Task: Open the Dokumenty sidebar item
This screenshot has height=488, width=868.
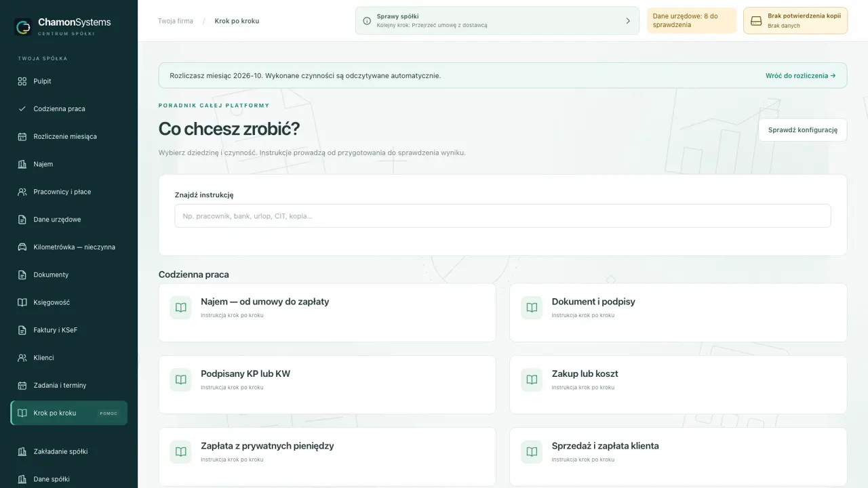Action: [68, 274]
